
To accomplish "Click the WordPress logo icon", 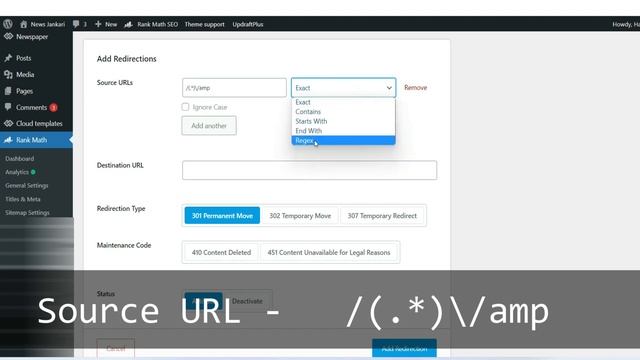I will point(8,24).
